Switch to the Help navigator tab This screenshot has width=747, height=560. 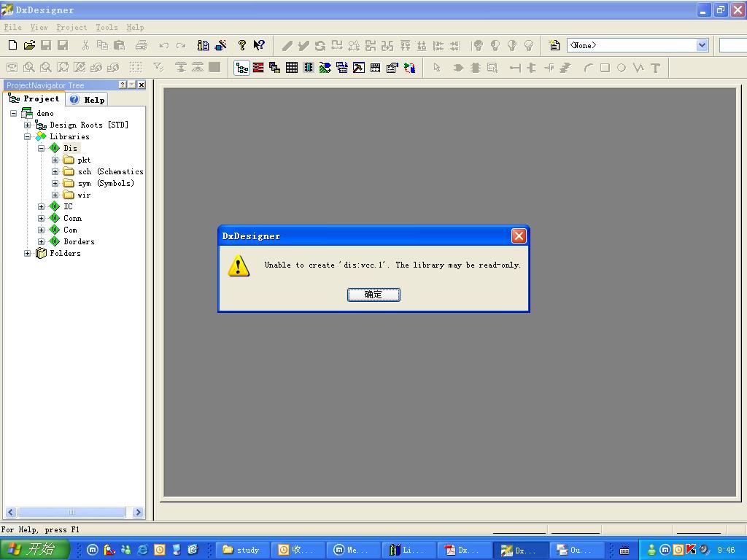click(88, 99)
